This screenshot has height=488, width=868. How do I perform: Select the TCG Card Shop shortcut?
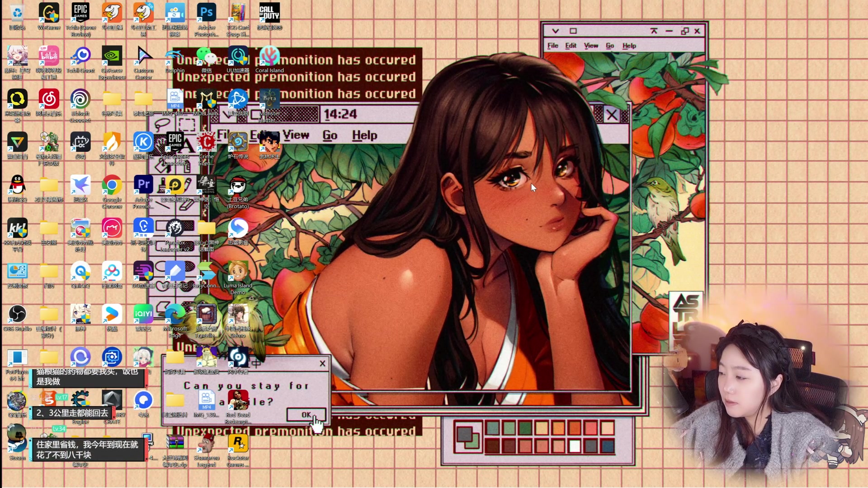pos(238,19)
